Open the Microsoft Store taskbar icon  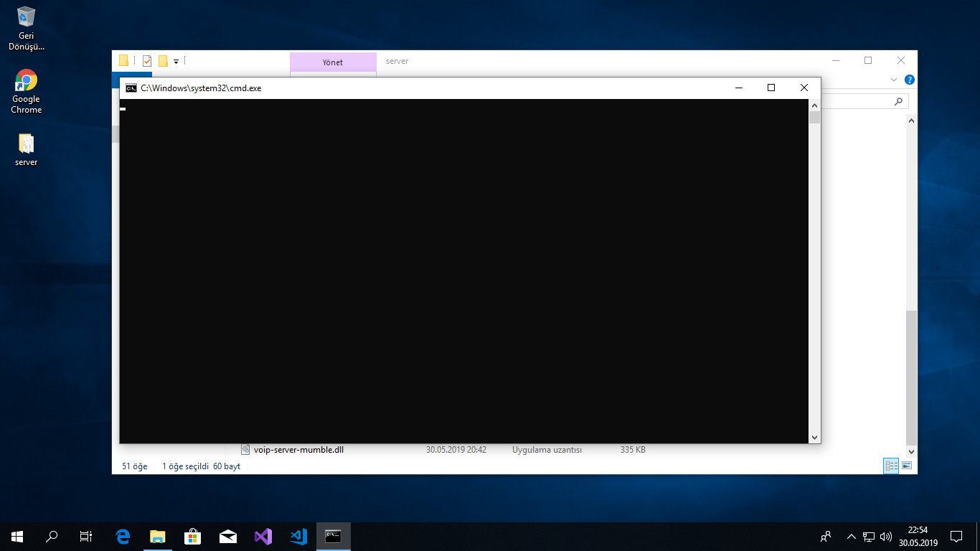point(192,536)
